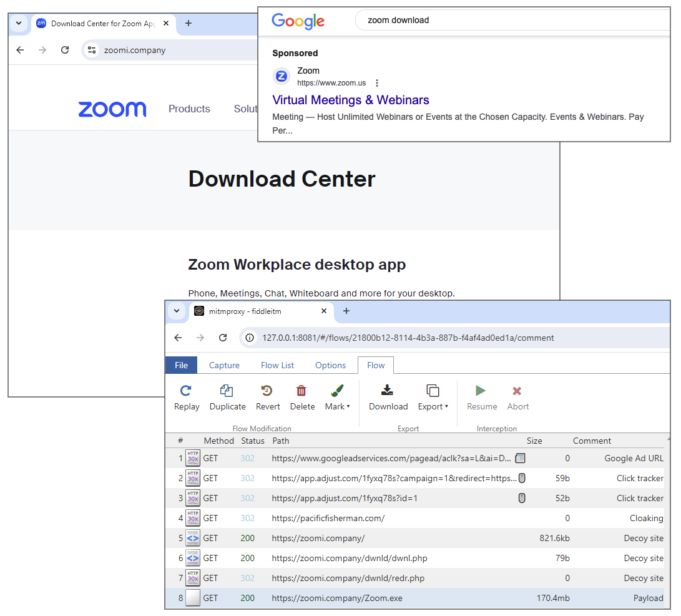Viewport: 681px width, 616px height.
Task: Click the info icon beside the 127.0.0.1 address
Action: pos(250,338)
